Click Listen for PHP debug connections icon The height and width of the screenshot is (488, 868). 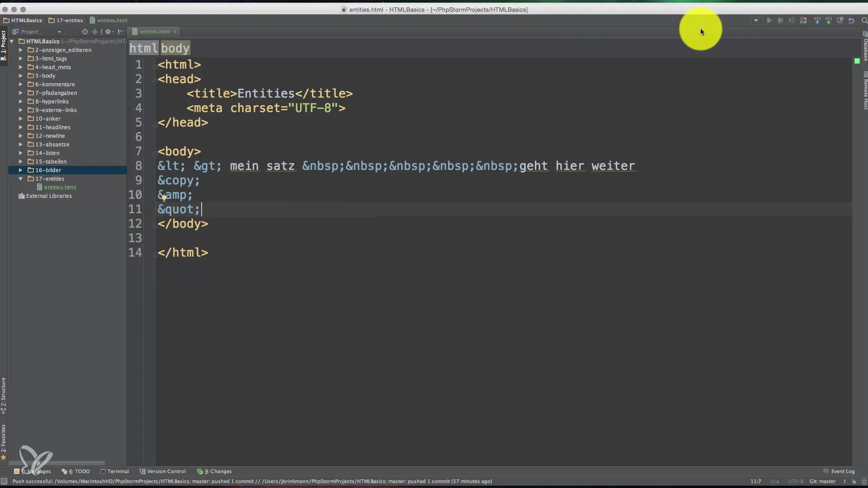point(803,21)
